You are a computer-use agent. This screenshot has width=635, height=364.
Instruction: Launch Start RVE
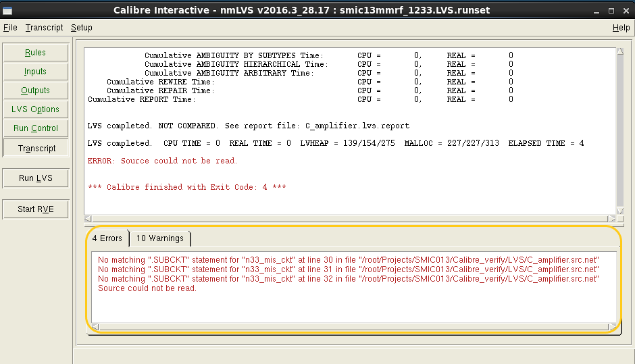pyautogui.click(x=36, y=209)
